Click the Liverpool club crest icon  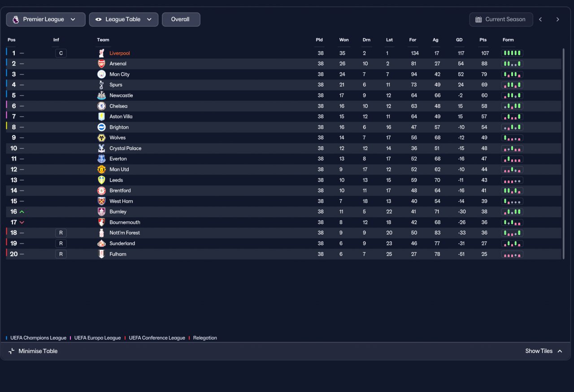point(102,53)
